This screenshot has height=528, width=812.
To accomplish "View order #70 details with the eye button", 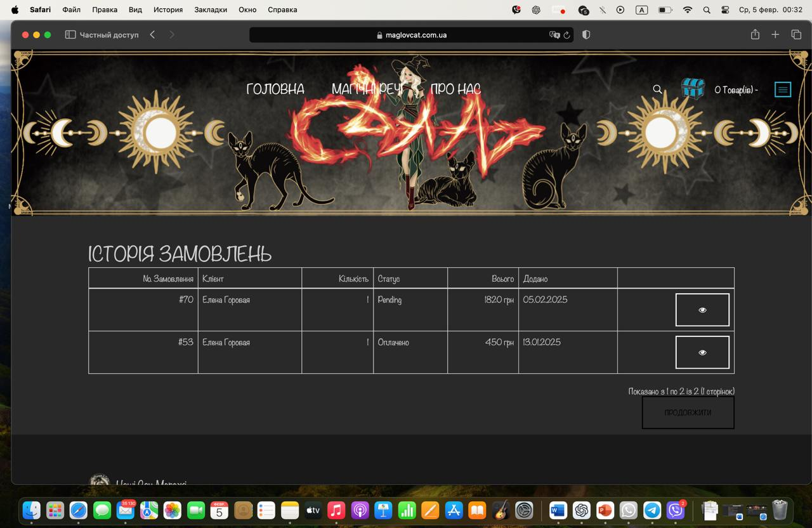I will 702,310.
